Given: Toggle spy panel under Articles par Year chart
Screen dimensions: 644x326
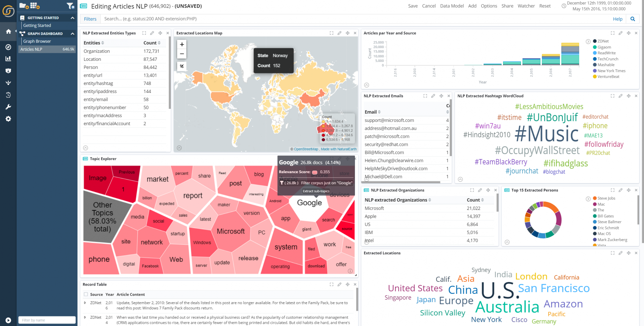Looking at the screenshot, I should click(366, 85).
